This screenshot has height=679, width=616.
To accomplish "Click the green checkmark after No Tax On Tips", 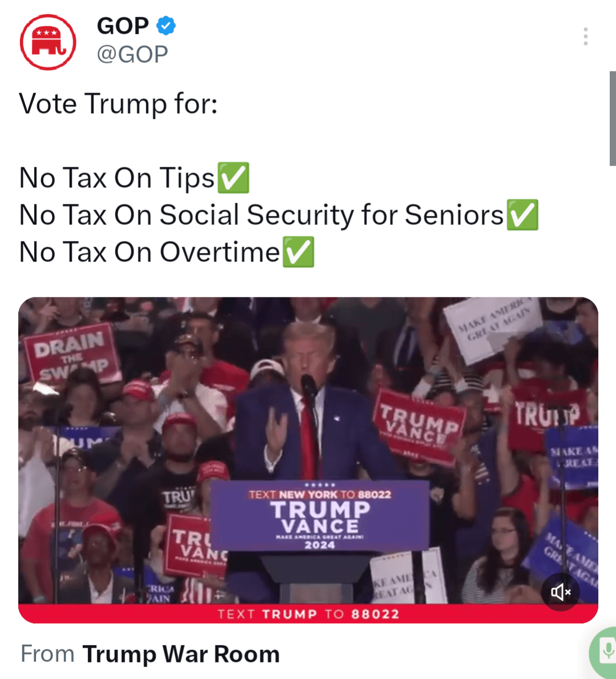I will pyautogui.click(x=233, y=178).
